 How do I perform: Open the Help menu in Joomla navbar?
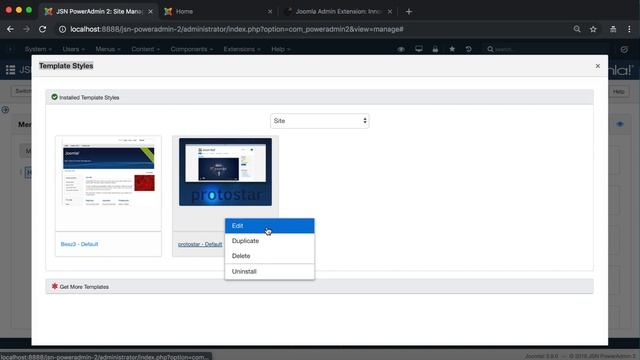pos(280,49)
